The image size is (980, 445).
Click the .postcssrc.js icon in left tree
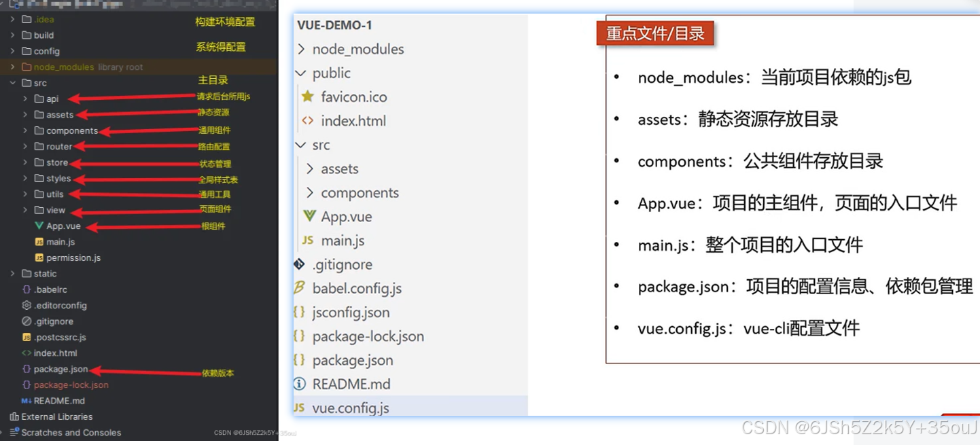pos(25,336)
